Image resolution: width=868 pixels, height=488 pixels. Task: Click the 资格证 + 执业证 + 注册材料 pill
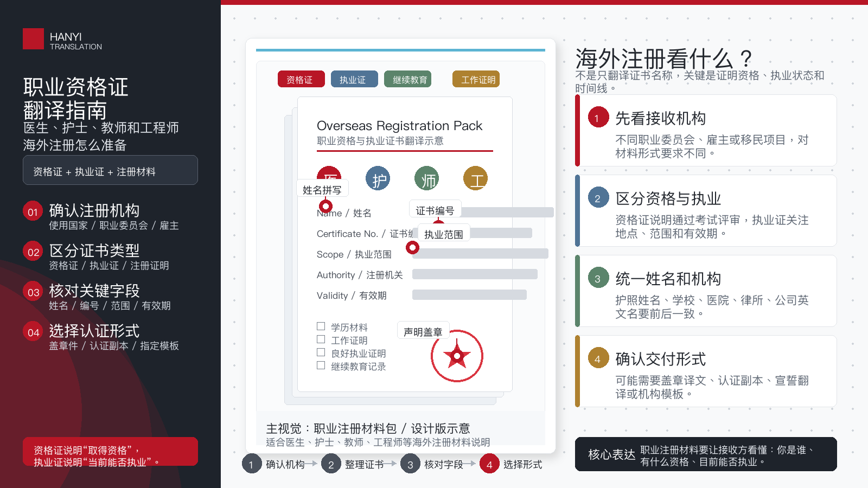[x=110, y=170]
